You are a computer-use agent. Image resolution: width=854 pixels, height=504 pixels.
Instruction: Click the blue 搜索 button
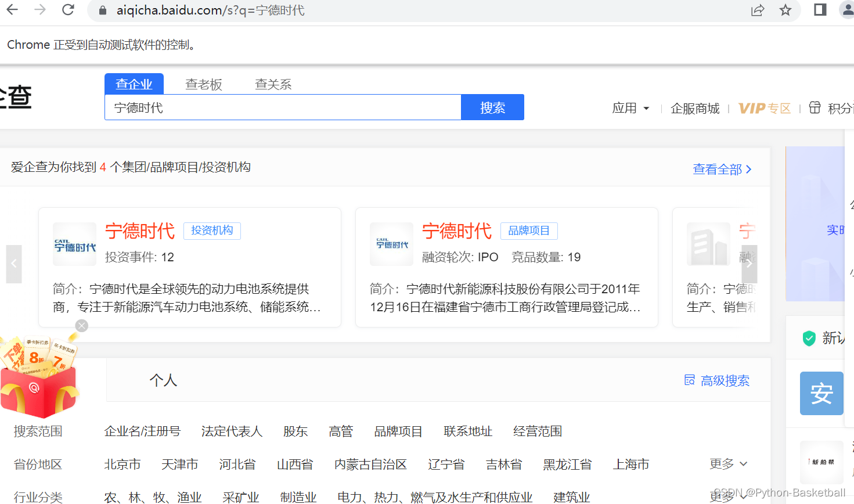coord(492,107)
